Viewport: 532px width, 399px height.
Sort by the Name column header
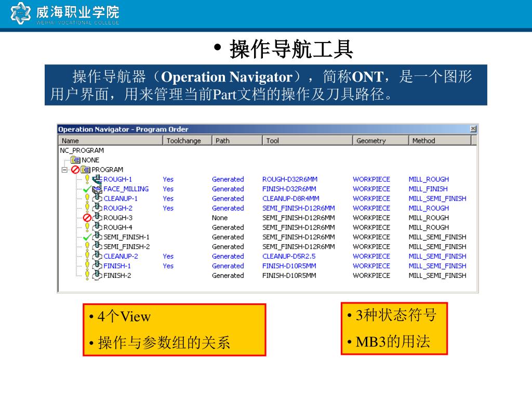coord(110,140)
